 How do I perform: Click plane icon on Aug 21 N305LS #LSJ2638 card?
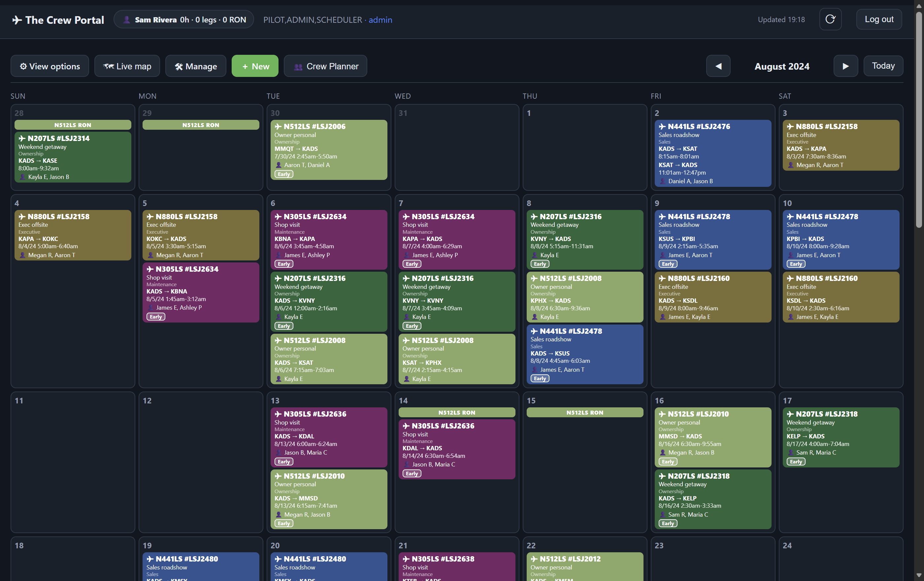point(406,559)
